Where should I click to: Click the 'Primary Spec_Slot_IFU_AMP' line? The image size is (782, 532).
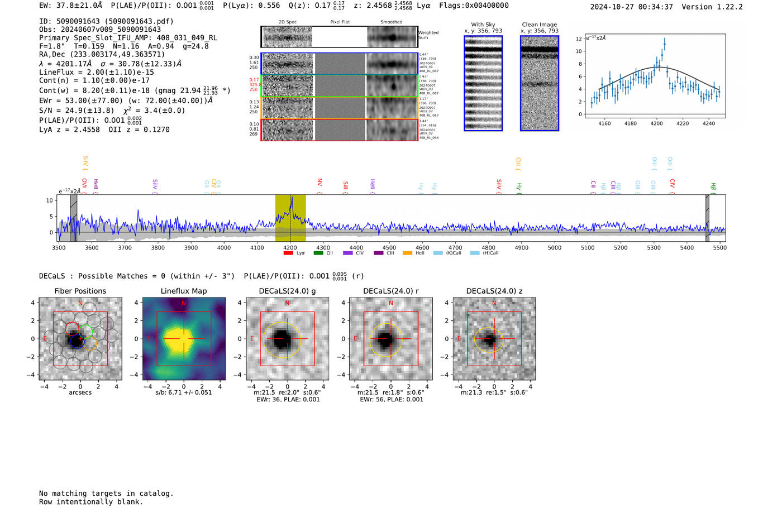pos(128,38)
